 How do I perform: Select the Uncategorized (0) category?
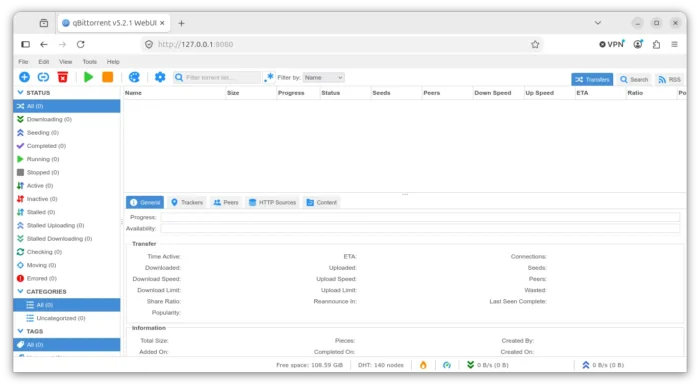coord(67,318)
